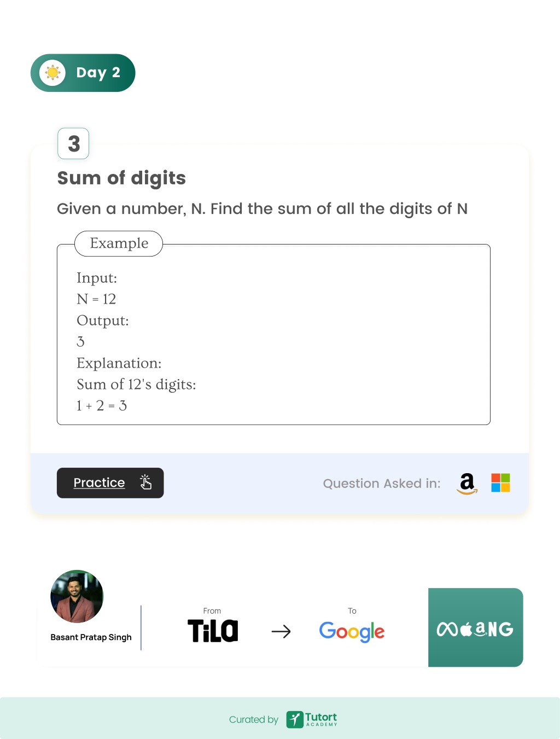Click the Basant Pratap Singh name text
560x739 pixels.
[x=91, y=637]
